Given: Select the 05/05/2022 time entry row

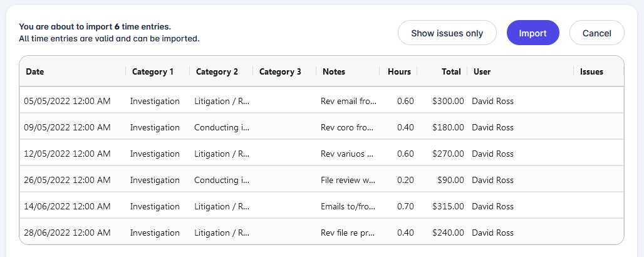Looking at the screenshot, I should [x=67, y=101].
